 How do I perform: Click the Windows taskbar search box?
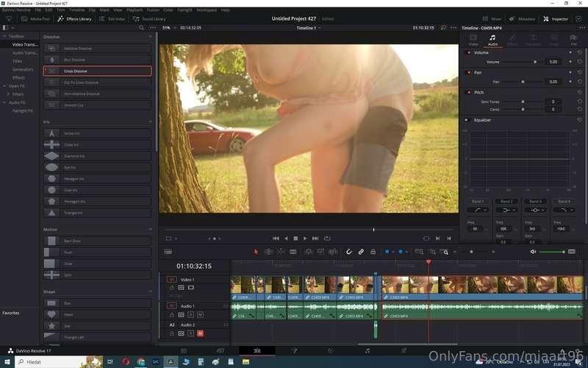coord(58,362)
